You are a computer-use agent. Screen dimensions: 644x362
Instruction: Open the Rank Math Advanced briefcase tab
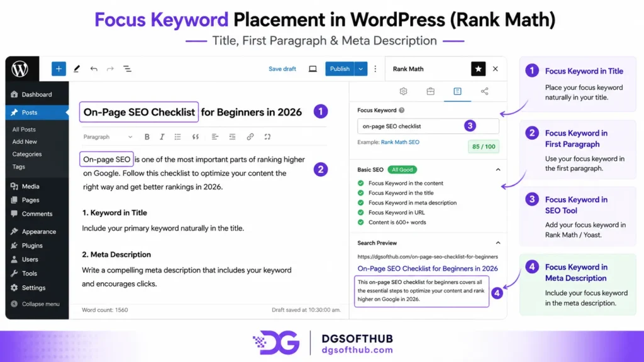[x=430, y=91]
